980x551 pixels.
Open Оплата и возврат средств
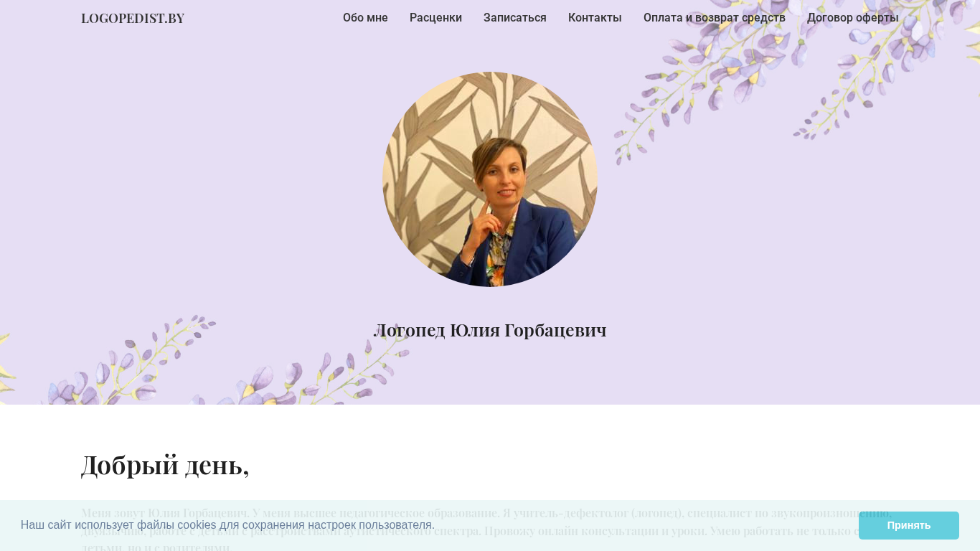715,18
